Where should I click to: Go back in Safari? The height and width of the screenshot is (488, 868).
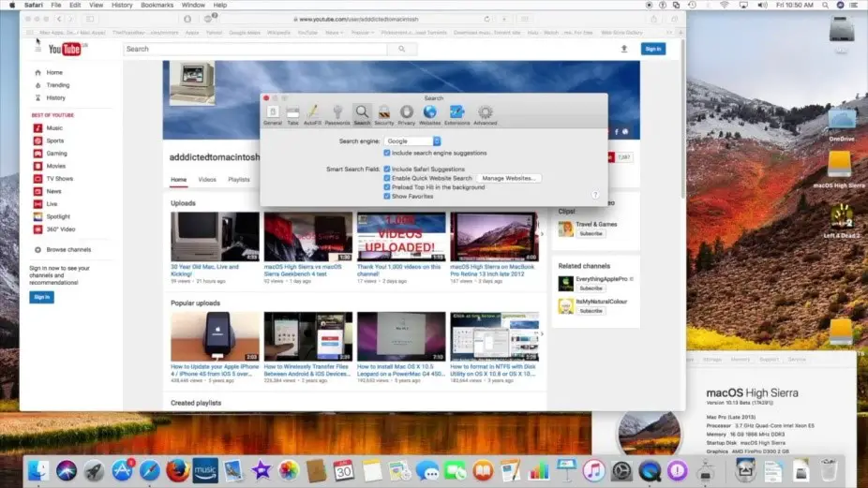click(x=59, y=19)
